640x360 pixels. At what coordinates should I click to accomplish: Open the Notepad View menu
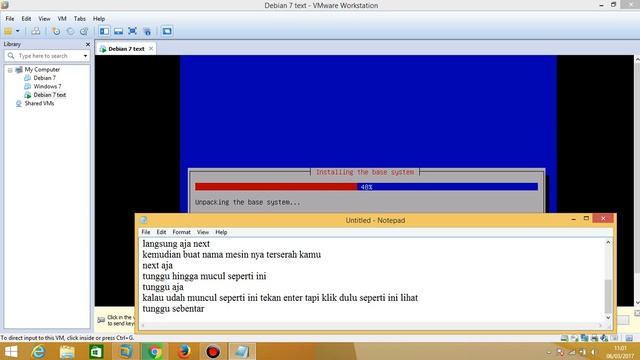pyautogui.click(x=203, y=232)
